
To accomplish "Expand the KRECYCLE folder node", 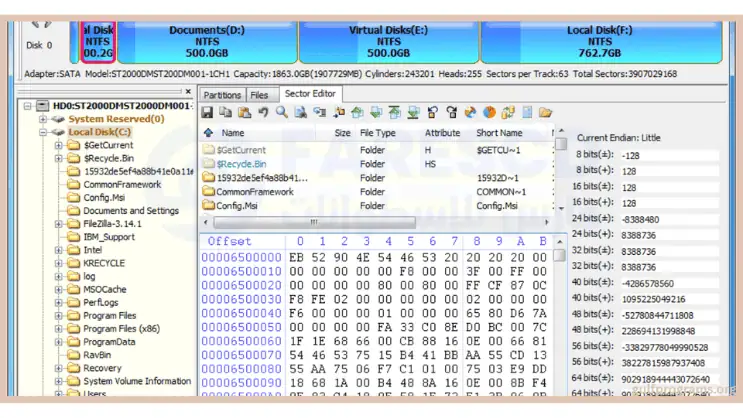I will click(58, 263).
